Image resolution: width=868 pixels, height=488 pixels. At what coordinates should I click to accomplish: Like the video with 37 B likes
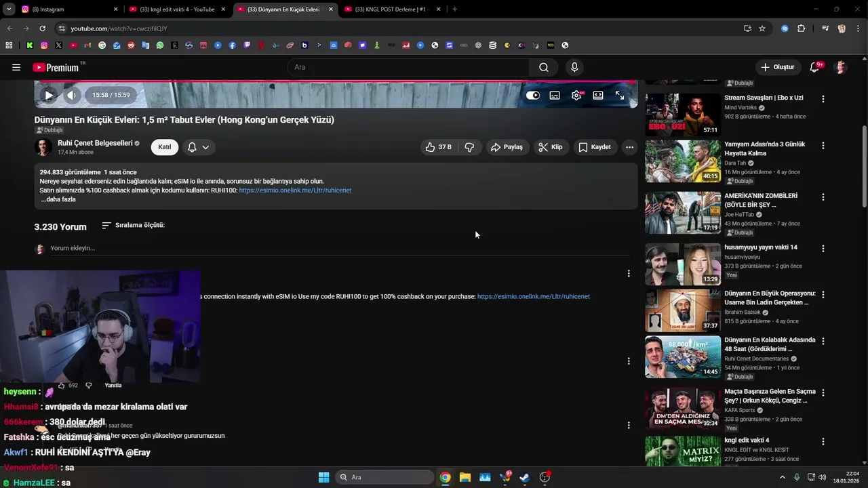point(438,147)
